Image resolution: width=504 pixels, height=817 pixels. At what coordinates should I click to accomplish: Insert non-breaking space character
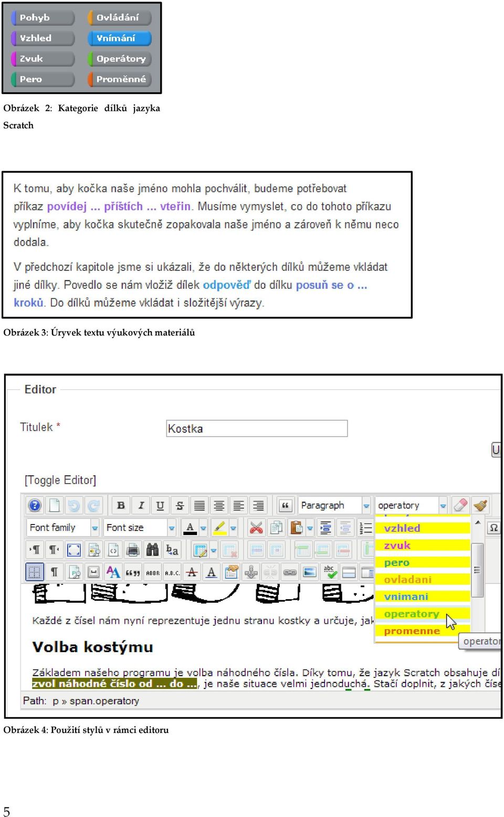pyautogui.click(x=93, y=572)
